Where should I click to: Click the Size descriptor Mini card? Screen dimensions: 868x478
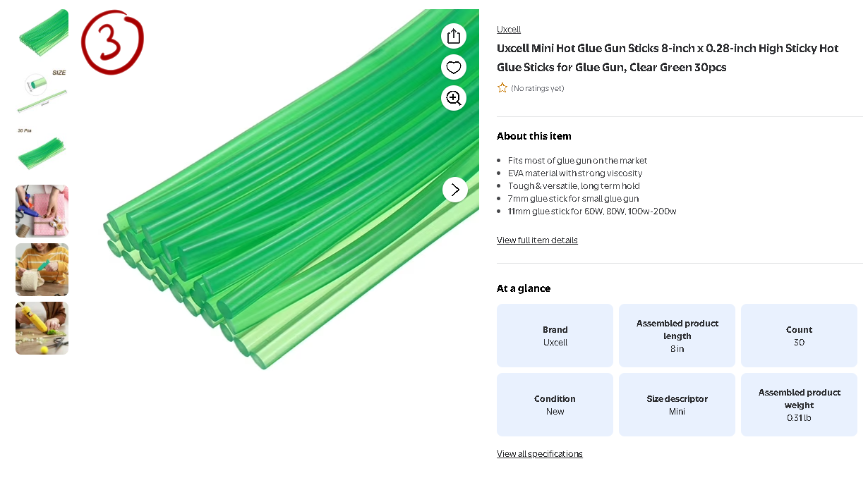coord(677,405)
